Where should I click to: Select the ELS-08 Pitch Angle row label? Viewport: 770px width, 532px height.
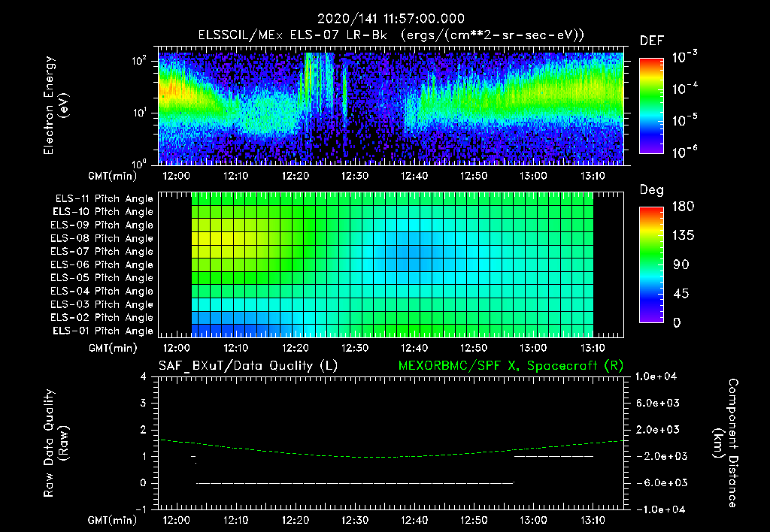pos(102,238)
